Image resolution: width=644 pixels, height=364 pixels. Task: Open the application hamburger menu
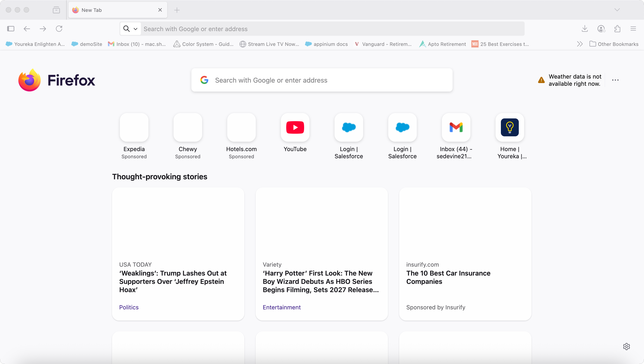[633, 29]
